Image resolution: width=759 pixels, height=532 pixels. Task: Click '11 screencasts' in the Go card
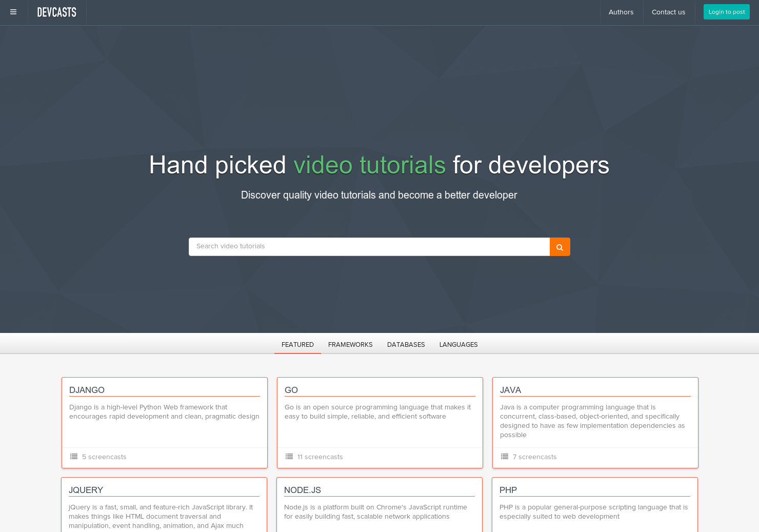pyautogui.click(x=320, y=457)
